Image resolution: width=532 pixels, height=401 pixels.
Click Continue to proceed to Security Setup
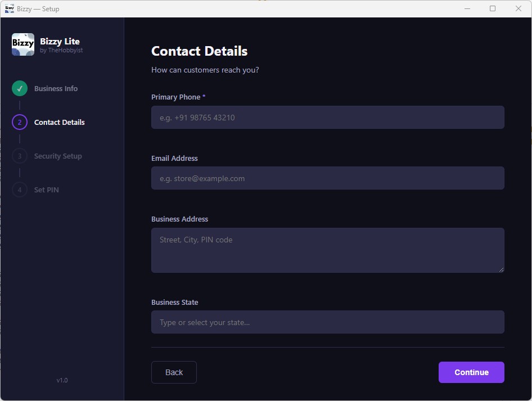click(471, 372)
